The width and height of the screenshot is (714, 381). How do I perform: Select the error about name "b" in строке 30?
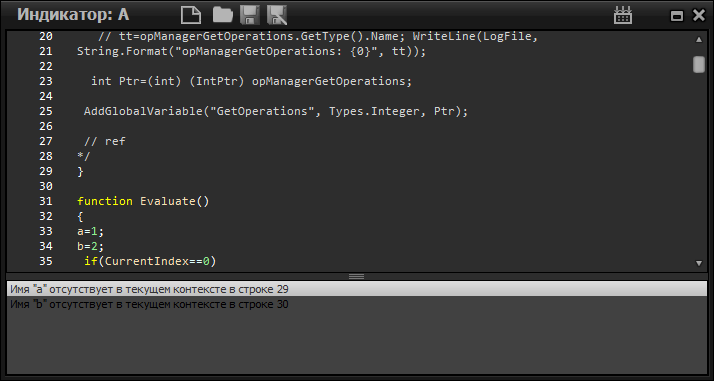coord(357,305)
